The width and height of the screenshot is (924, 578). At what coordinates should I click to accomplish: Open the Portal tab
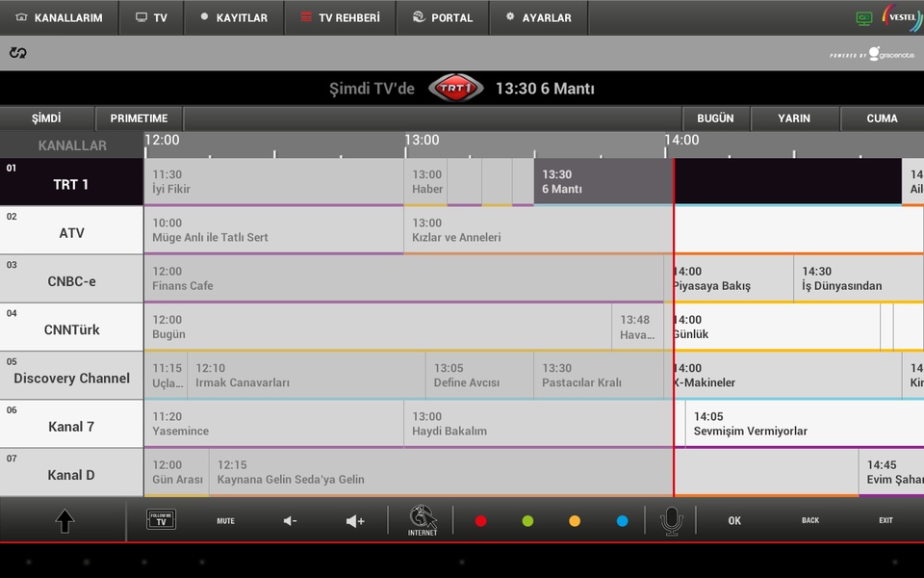443,17
